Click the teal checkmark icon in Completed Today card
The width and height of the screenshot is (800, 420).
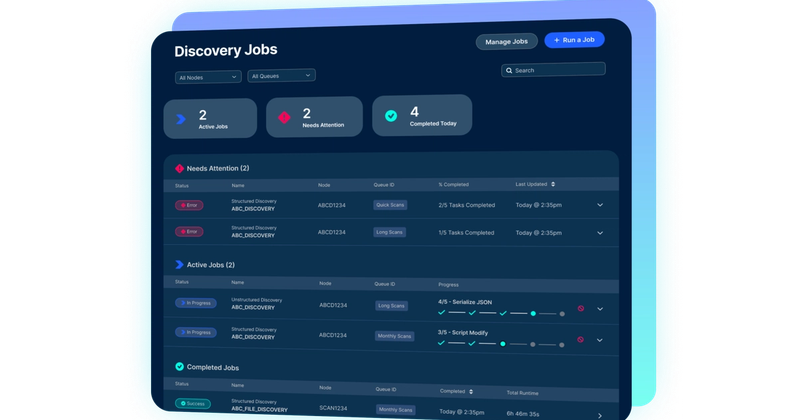(x=391, y=116)
